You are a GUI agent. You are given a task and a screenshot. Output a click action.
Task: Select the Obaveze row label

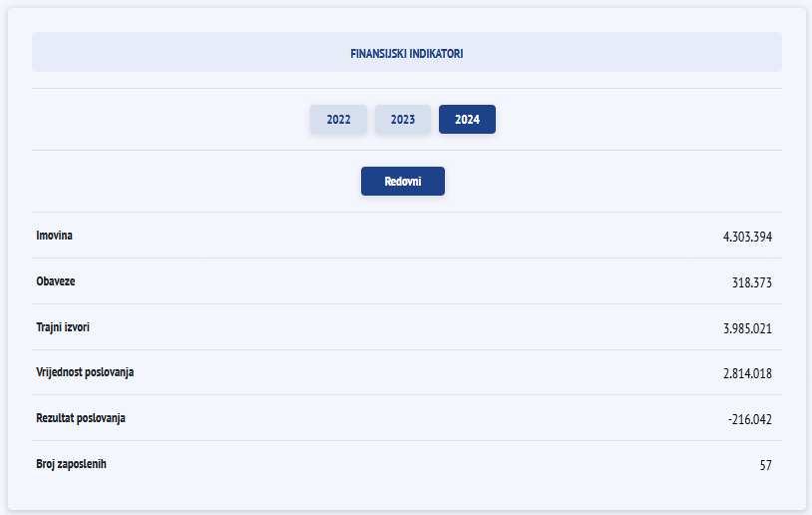pyautogui.click(x=56, y=281)
